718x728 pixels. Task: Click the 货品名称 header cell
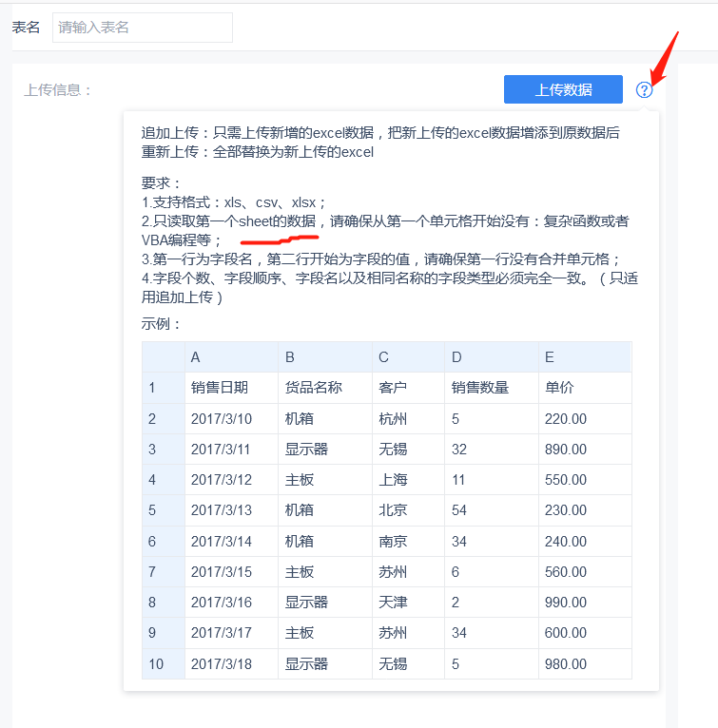coord(325,388)
